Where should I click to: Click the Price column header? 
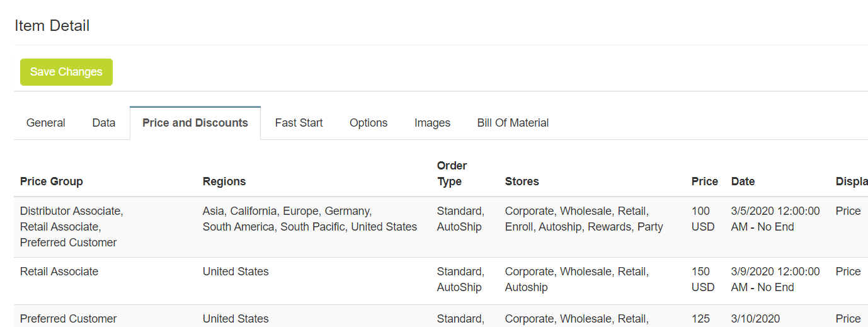pyautogui.click(x=704, y=181)
